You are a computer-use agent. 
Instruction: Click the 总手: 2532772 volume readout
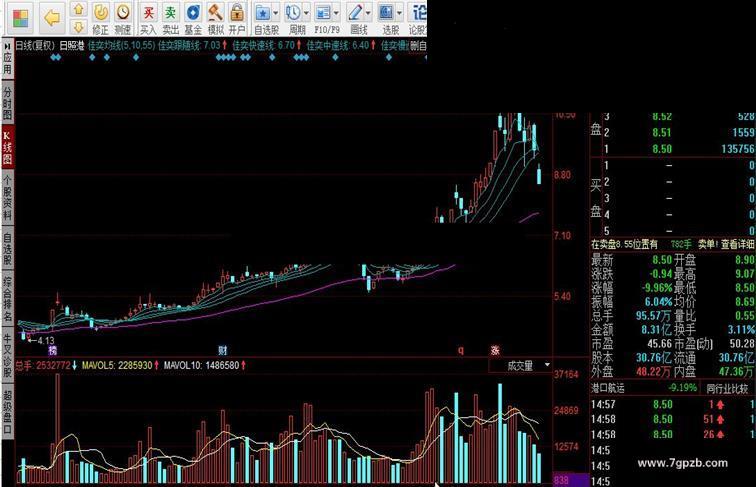(46, 365)
